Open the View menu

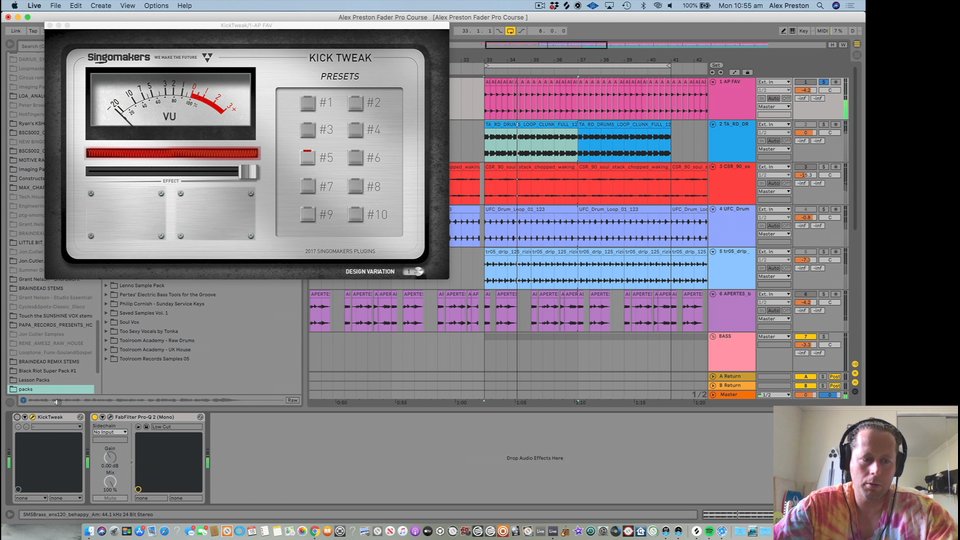coord(127,6)
